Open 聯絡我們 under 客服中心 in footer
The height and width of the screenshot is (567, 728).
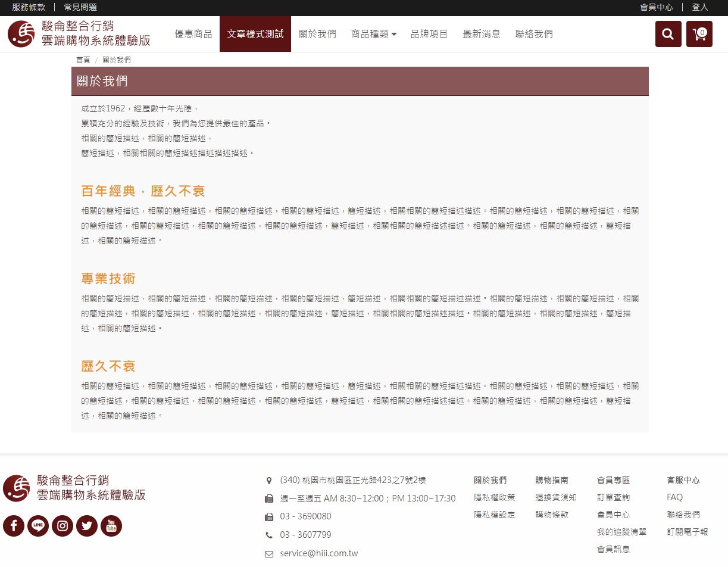pyautogui.click(x=683, y=515)
